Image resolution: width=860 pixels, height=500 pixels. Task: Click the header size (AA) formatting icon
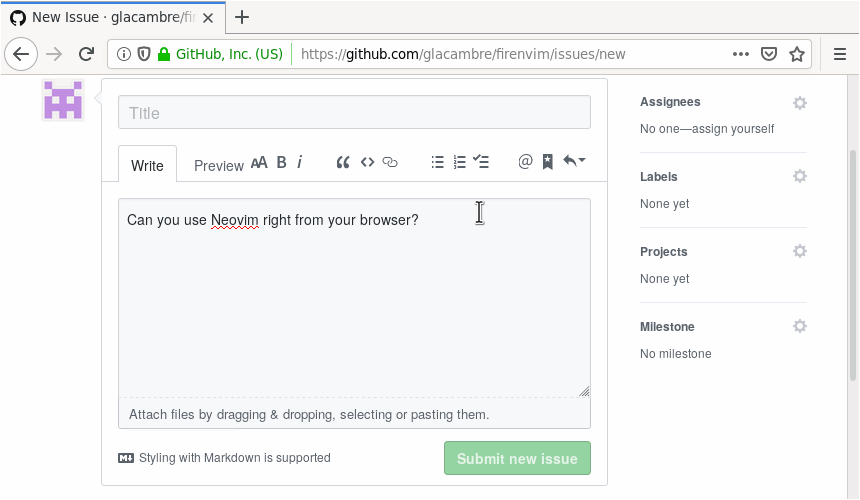coord(259,162)
